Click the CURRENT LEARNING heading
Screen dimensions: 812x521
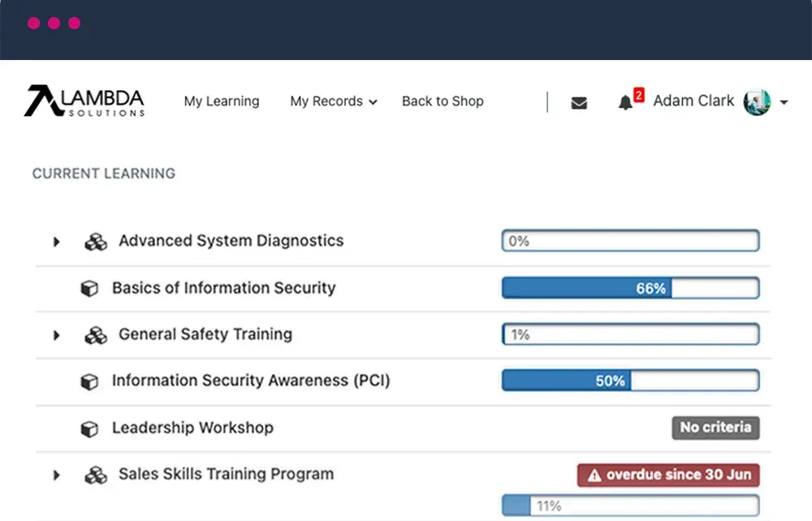point(104,174)
